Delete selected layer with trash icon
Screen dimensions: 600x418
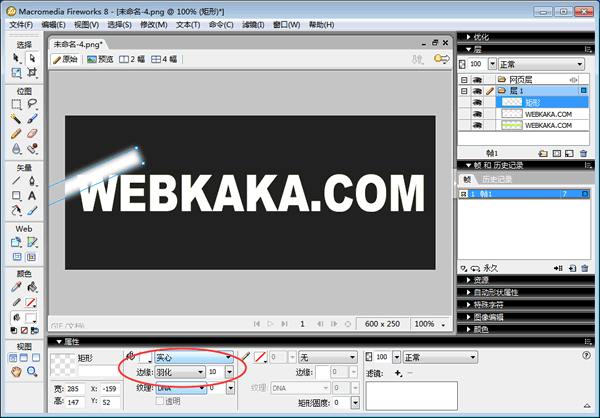[585, 154]
